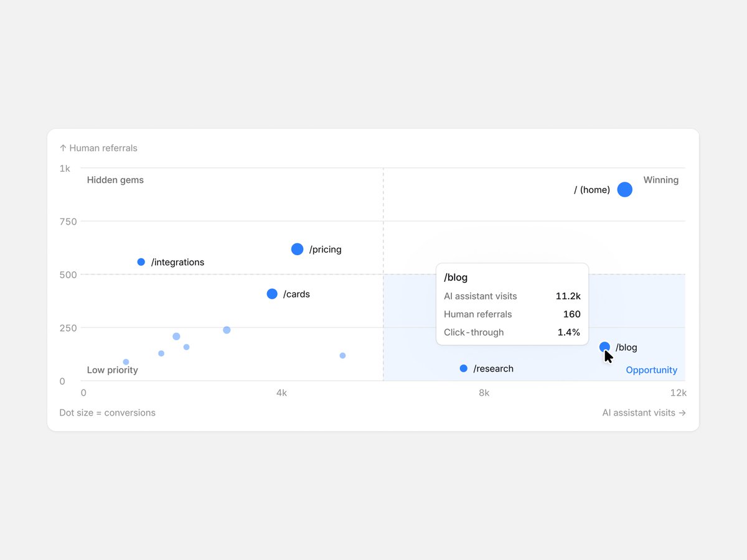747x560 pixels.
Task: Click the 4k x-axis tick
Action: [281, 393]
